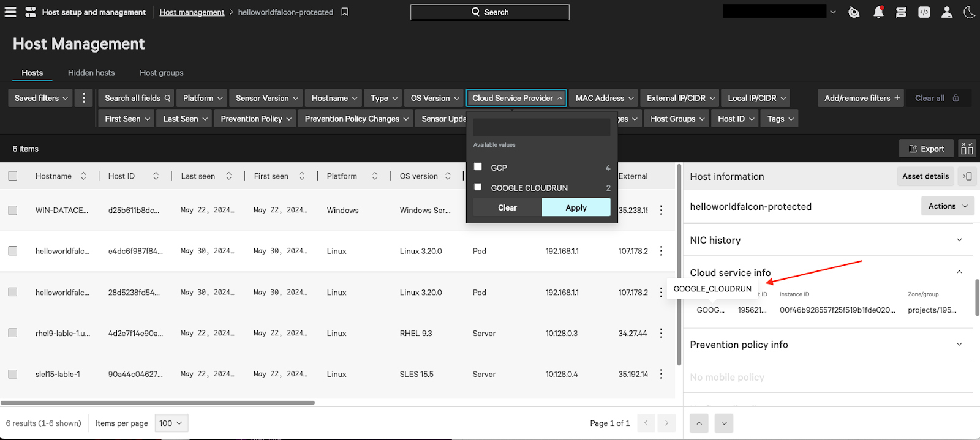
Task: Open the MAC Address filter dropdown
Action: tap(604, 98)
